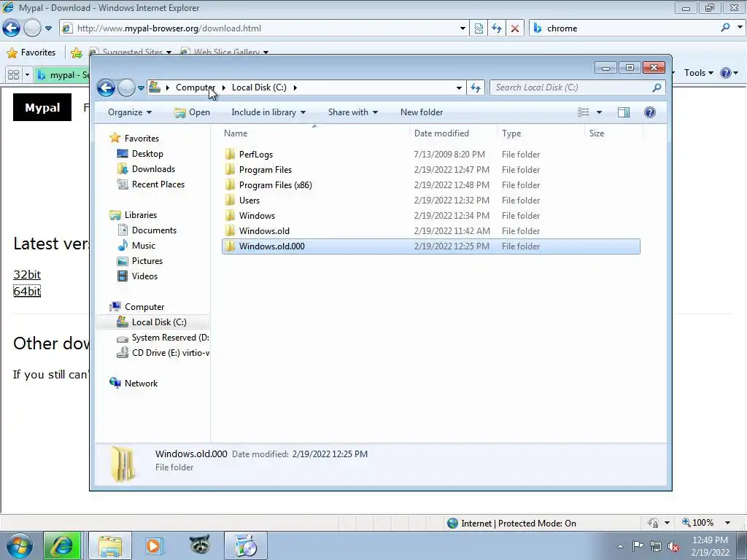Open the Explorer recent pages dropdown arrow
The image size is (747, 560).
coord(141,87)
